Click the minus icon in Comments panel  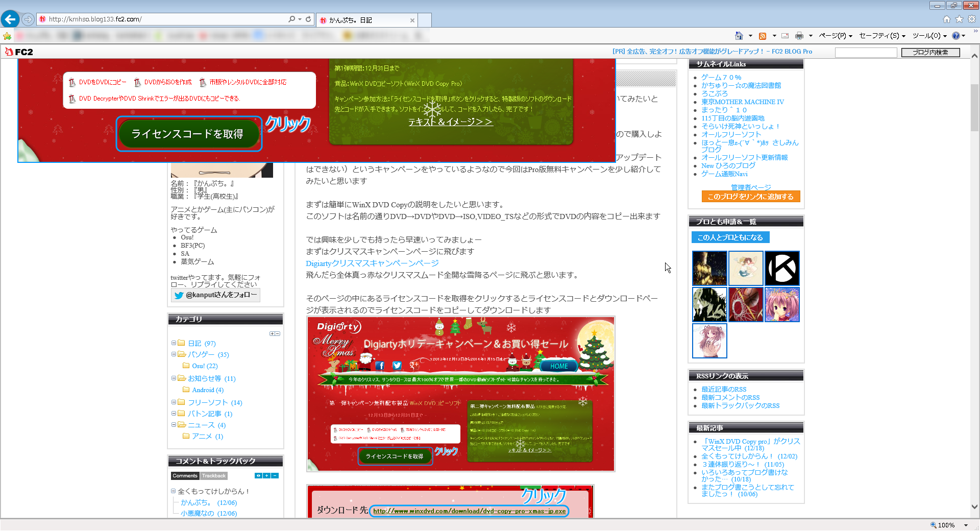tap(275, 476)
